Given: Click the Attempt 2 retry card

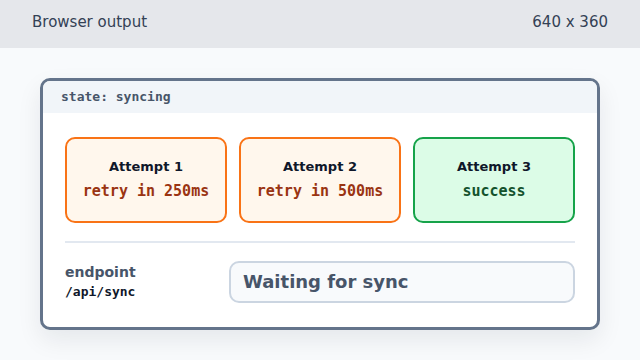Looking at the screenshot, I should point(320,180).
